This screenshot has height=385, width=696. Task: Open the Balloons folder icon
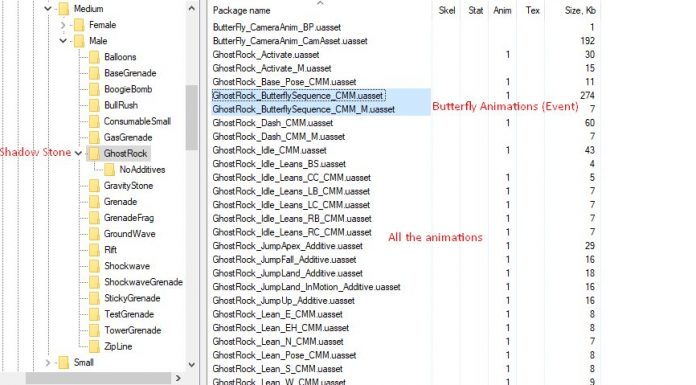coord(94,57)
